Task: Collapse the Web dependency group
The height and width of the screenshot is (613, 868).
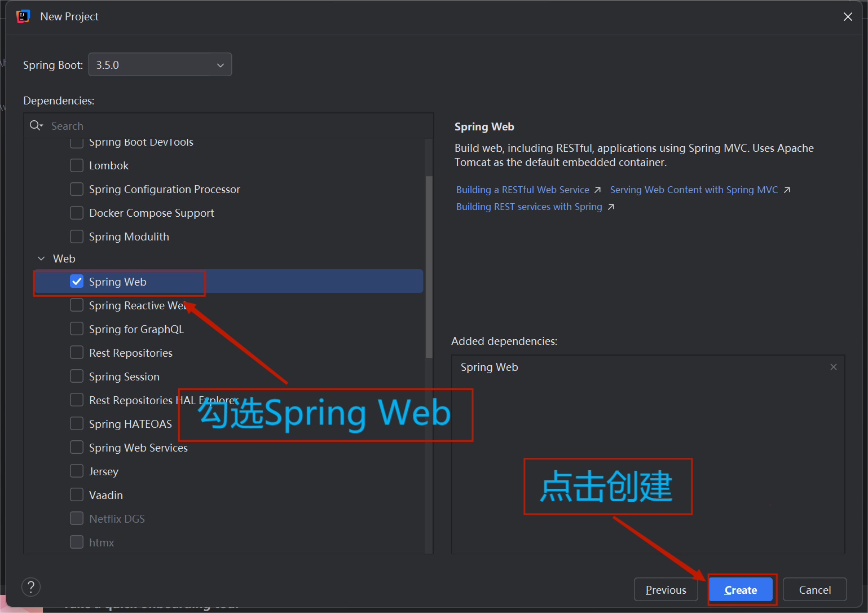Action: pyautogui.click(x=41, y=259)
